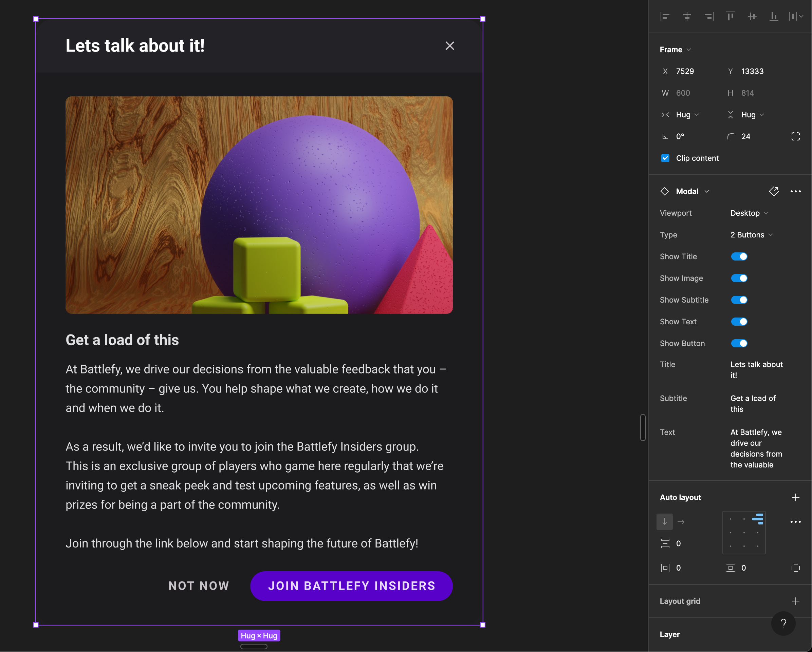Click the independent corners icon
812x652 pixels.
point(795,136)
